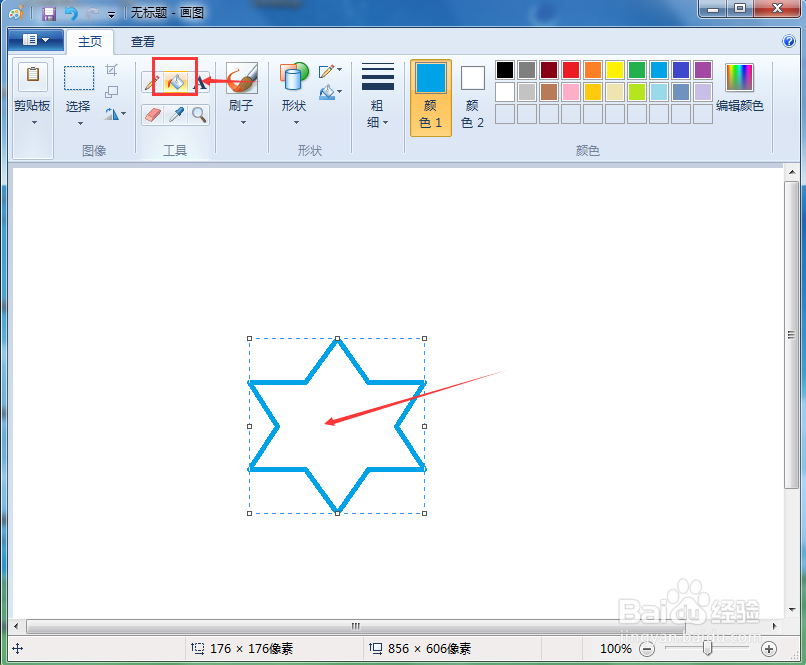Click the line thickness (粗细) icon
806x665 pixels.
378,77
